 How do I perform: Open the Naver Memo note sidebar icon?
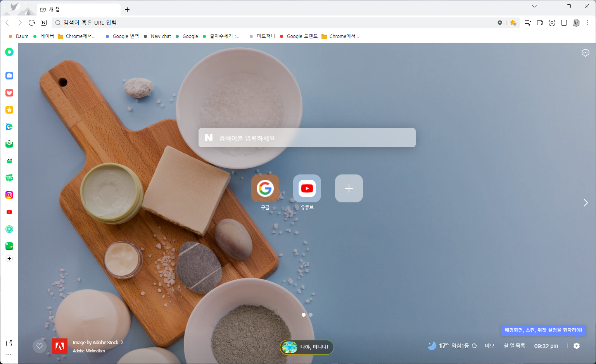coord(9,246)
